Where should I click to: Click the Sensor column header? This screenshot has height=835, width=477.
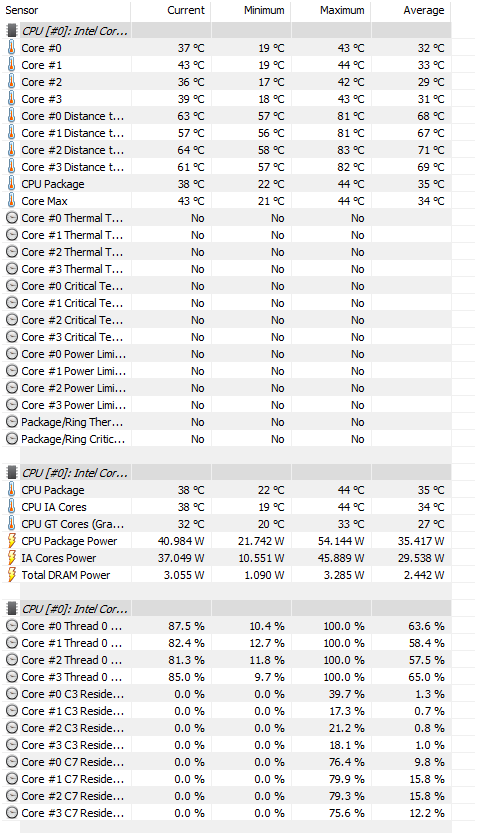tap(65, 10)
